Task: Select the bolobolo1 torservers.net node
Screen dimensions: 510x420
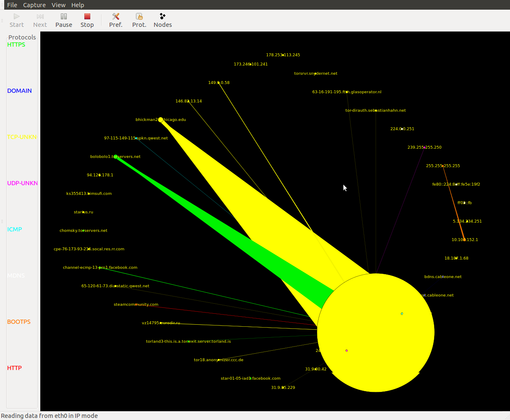Action: tap(115, 157)
